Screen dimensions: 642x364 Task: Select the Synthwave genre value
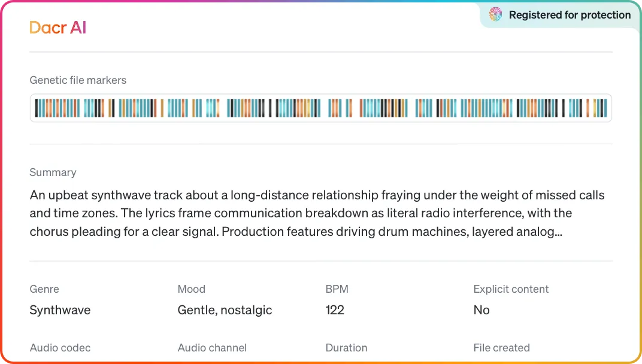(60, 310)
